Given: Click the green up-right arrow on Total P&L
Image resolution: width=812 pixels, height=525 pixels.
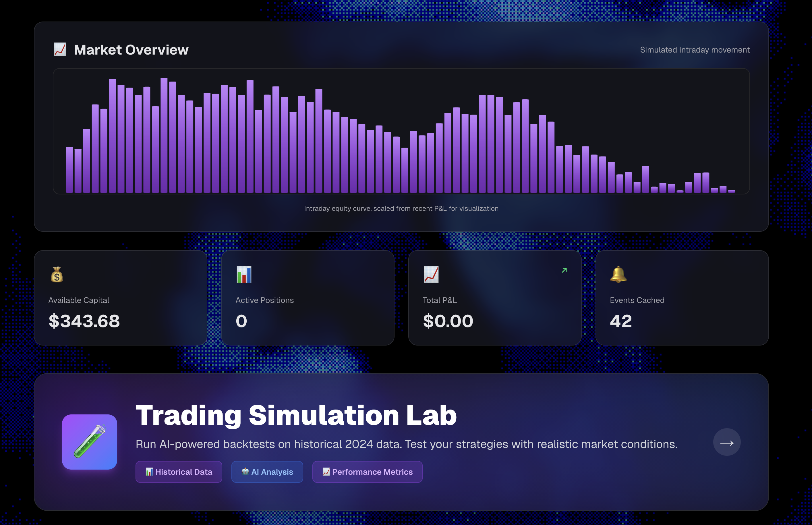Looking at the screenshot, I should [x=564, y=270].
